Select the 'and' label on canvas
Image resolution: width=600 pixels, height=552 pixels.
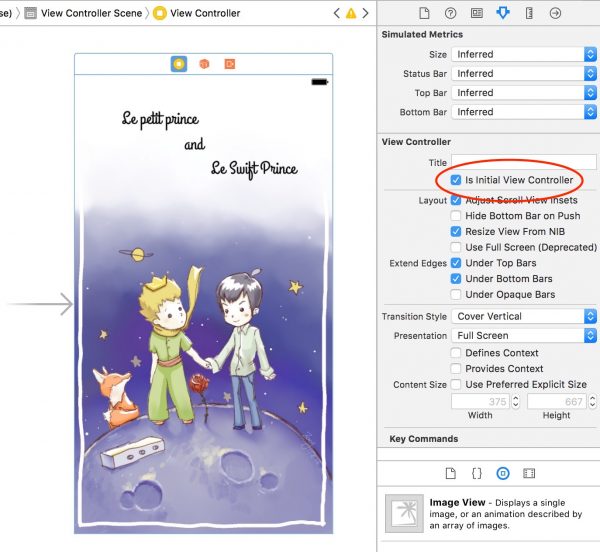[x=194, y=144]
